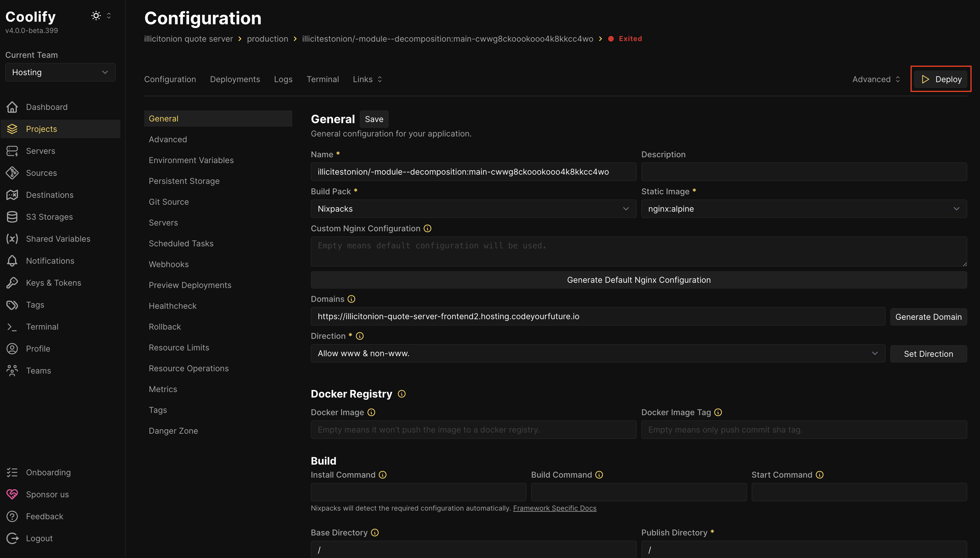Expand the Build Pack Nixpacks dropdown
The width and height of the screenshot is (980, 558).
coord(473,209)
